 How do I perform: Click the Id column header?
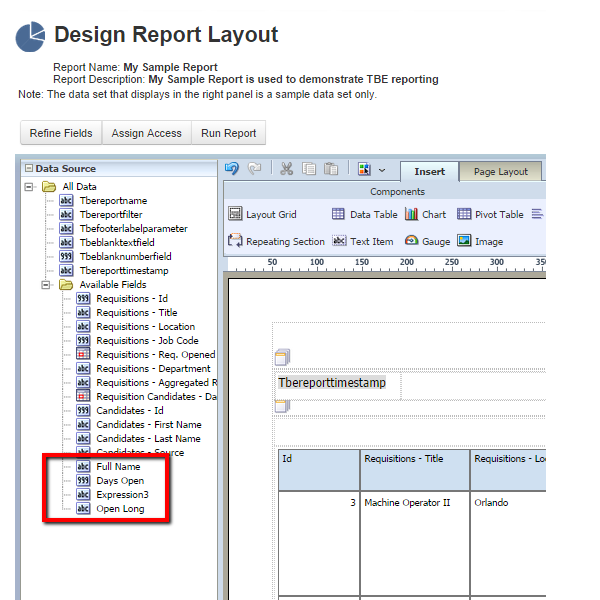[319, 470]
